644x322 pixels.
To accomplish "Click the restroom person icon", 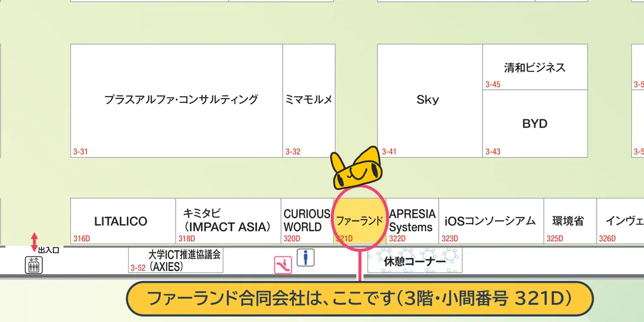I will coord(305,258).
